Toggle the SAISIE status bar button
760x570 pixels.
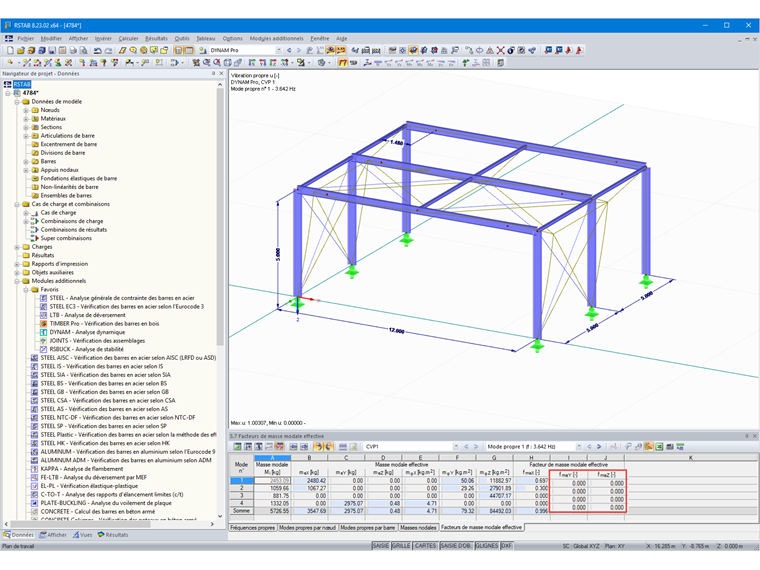(x=380, y=546)
